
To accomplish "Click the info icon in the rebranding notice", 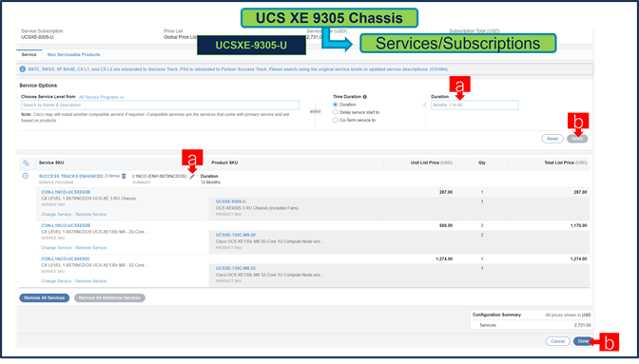I will [x=23, y=69].
